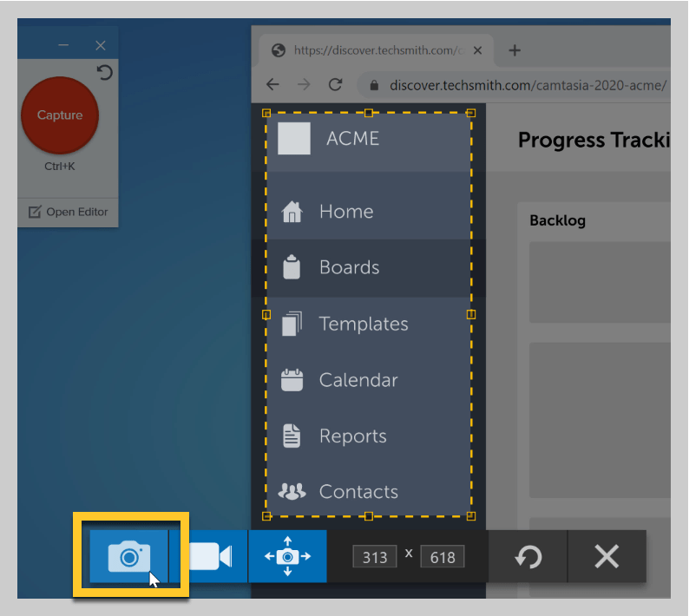689x616 pixels.
Task: Reload the page with the refresh icon
Action: (x=335, y=84)
